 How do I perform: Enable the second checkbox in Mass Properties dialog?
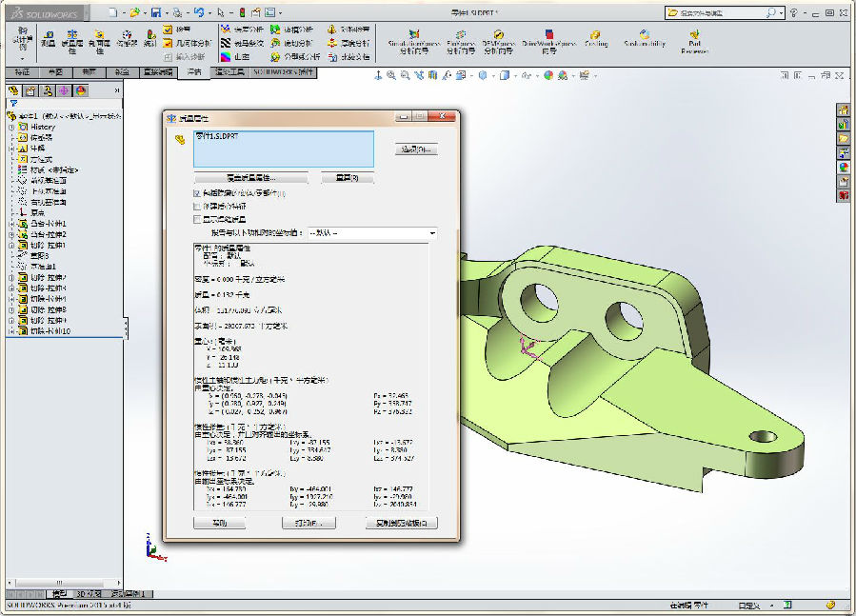pyautogui.click(x=197, y=206)
